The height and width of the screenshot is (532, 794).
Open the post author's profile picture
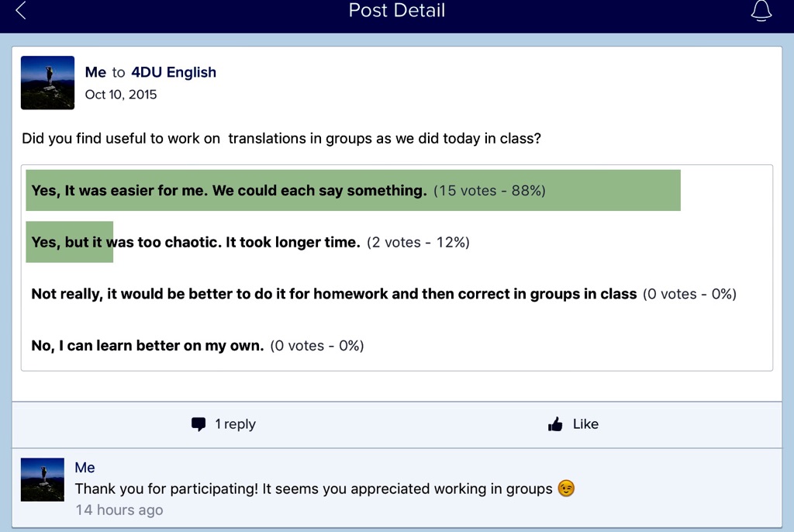(47, 82)
